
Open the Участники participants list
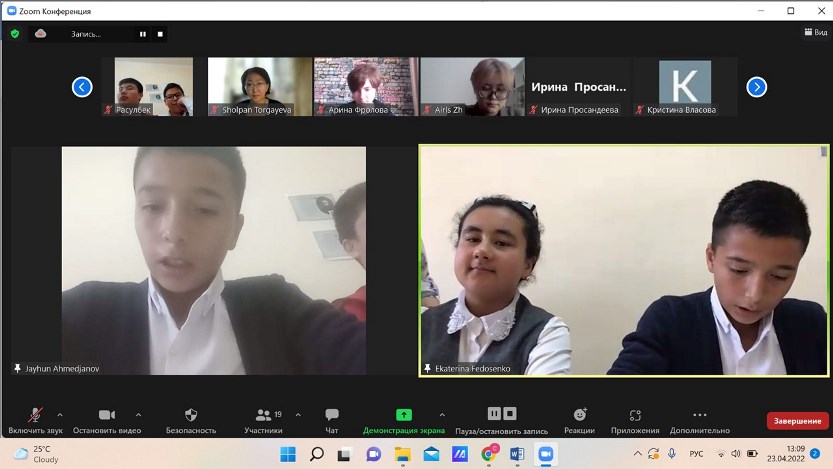[x=263, y=415]
